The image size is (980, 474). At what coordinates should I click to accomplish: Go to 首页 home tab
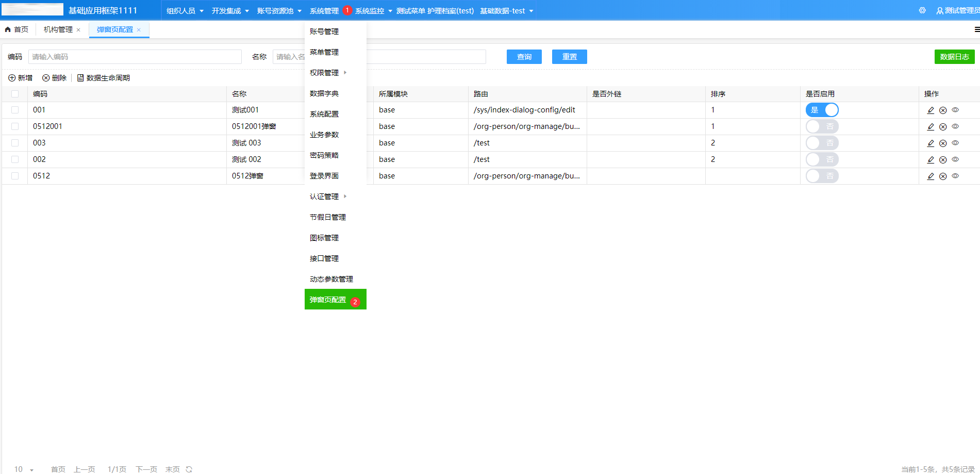pyautogui.click(x=16, y=29)
